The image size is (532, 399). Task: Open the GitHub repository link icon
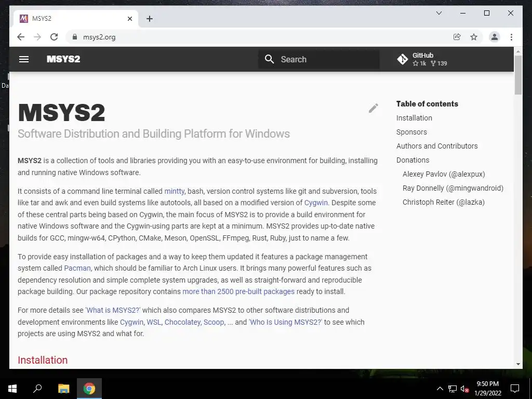tap(403, 59)
